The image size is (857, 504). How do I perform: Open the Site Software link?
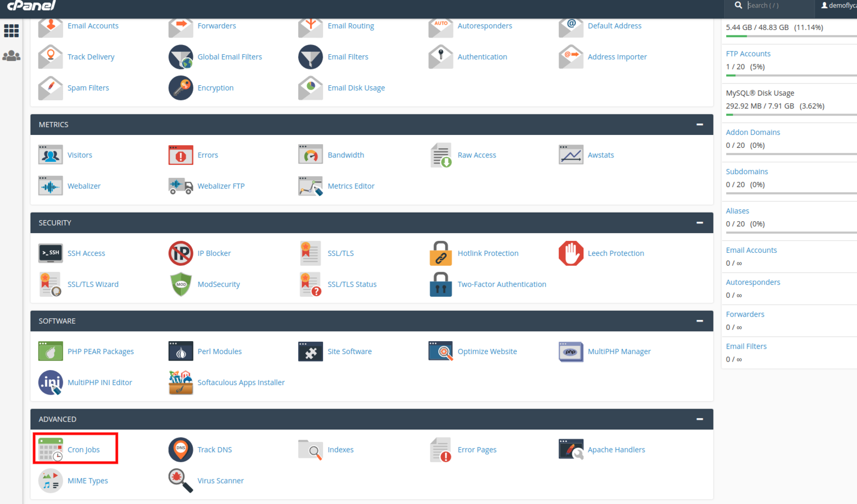click(350, 351)
